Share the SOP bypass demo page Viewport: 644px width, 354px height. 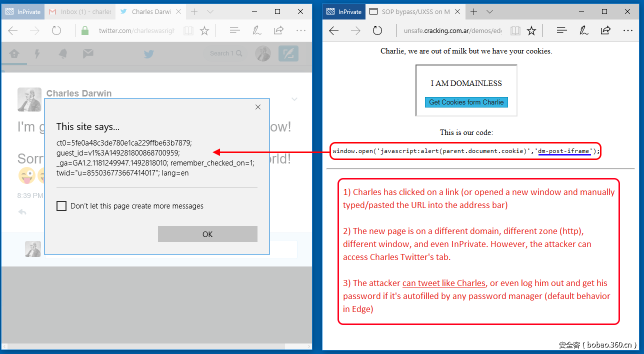[605, 30]
